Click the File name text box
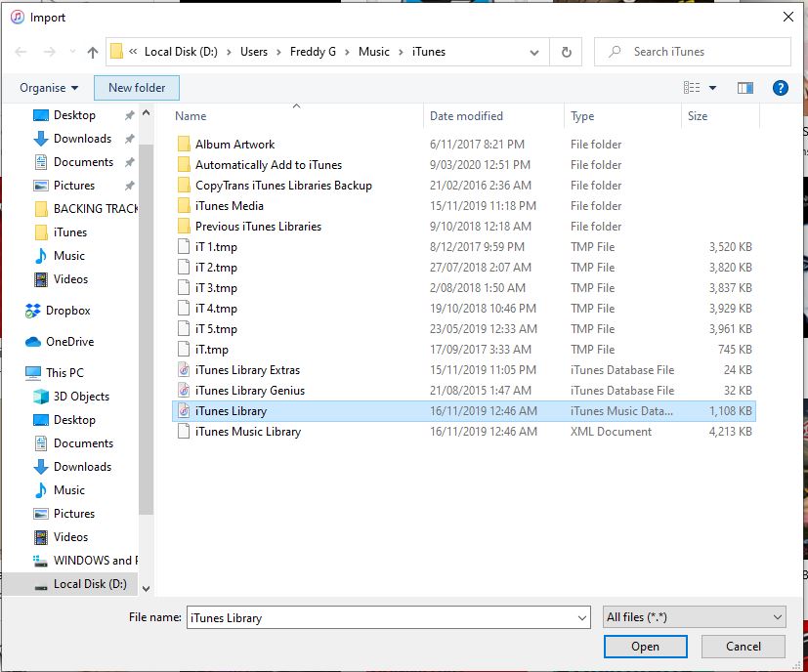The width and height of the screenshot is (808, 672). point(381,617)
